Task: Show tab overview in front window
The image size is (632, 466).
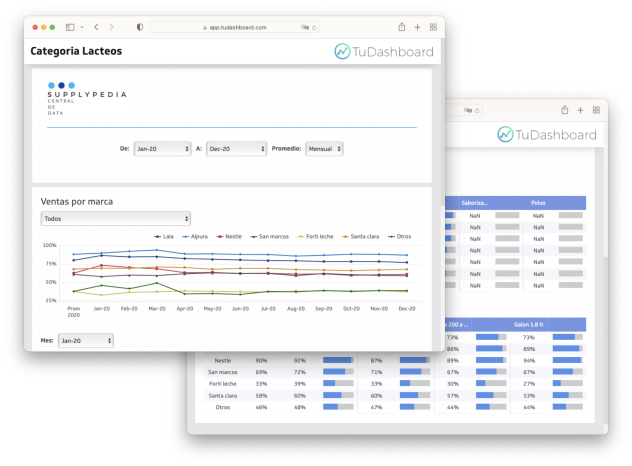Action: pyautogui.click(x=433, y=27)
